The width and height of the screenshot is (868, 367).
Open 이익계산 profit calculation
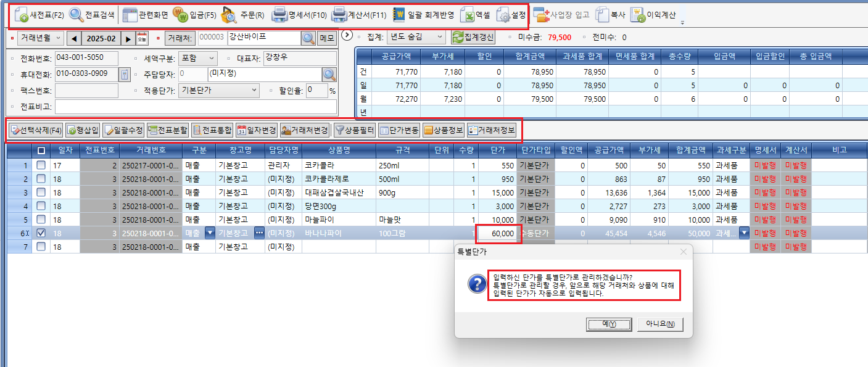(653, 14)
